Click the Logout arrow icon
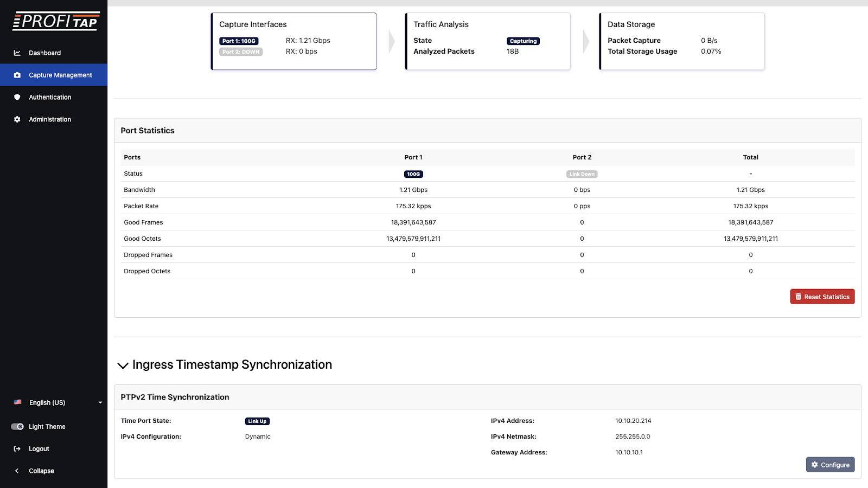Viewport: 868px width, 488px height. pos(17,449)
